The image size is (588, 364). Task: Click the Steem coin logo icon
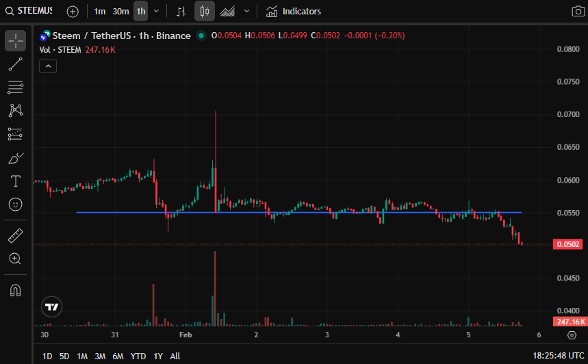pyautogui.click(x=45, y=36)
